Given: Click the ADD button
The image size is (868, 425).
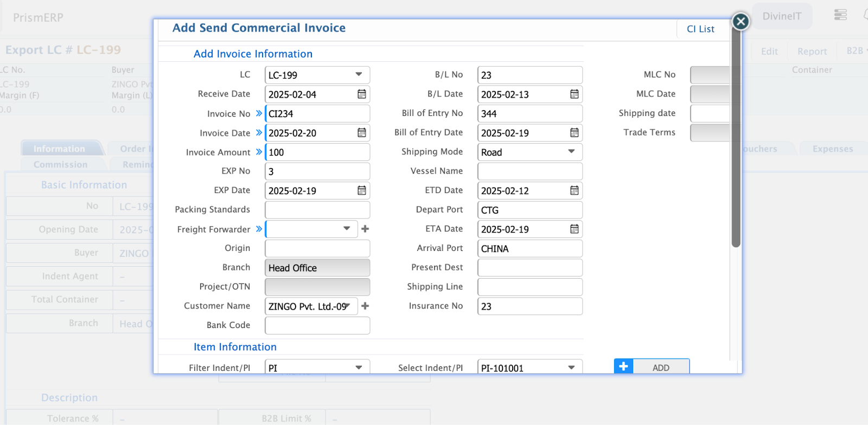Looking at the screenshot, I should pos(661,367).
